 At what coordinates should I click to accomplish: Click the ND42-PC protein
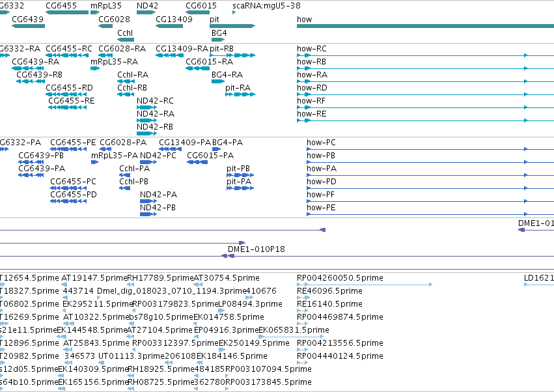pyautogui.click(x=148, y=162)
